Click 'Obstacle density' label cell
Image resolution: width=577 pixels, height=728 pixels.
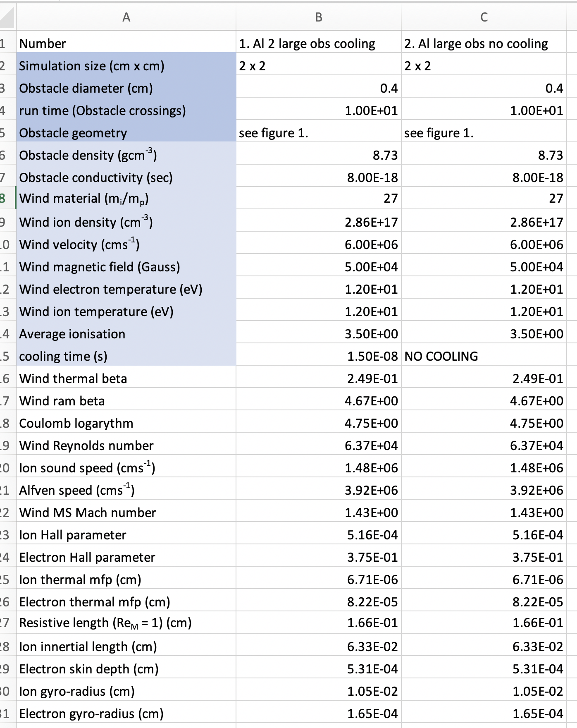pyautogui.click(x=126, y=155)
